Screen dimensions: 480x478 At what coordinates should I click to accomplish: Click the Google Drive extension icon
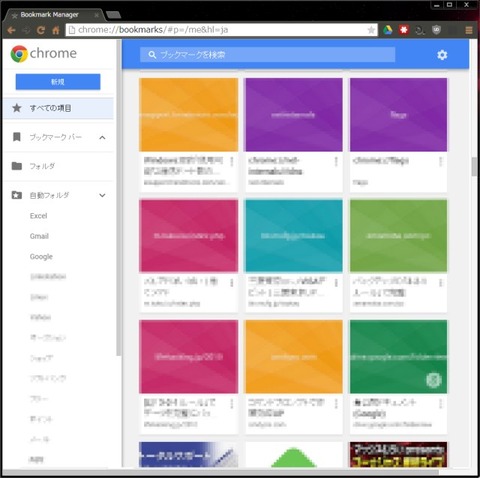pyautogui.click(x=388, y=30)
